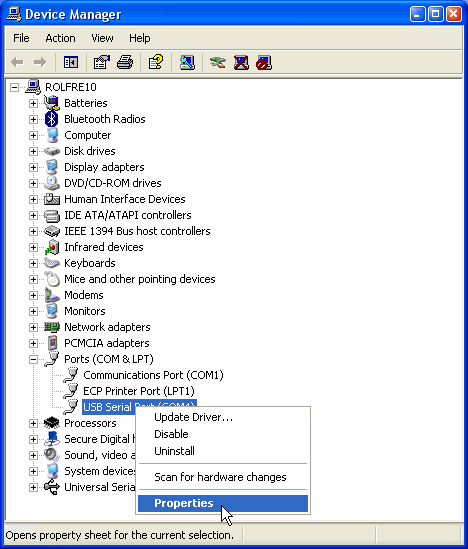Image resolution: width=468 pixels, height=549 pixels.
Task: Open the Help menu
Action: 140,38
